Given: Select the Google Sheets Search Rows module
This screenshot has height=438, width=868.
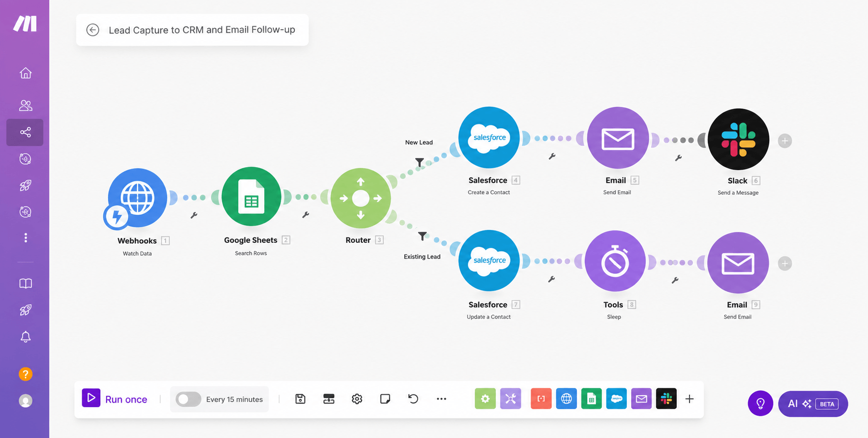Looking at the screenshot, I should (251, 197).
